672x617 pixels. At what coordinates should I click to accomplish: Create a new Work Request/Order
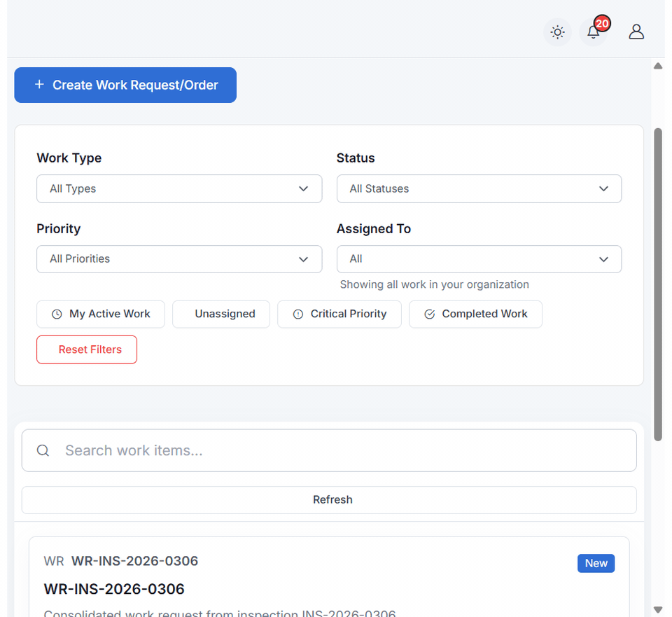pyautogui.click(x=125, y=85)
